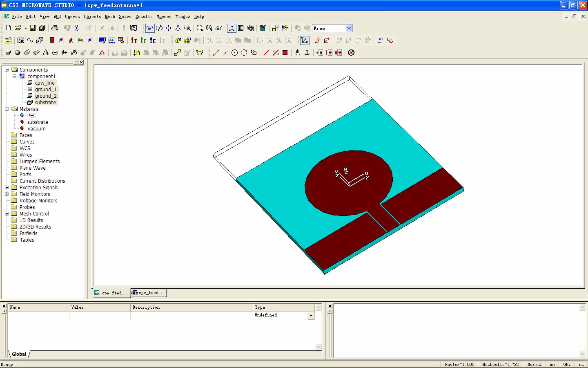
Task: Create a torus shape
Action: click(x=55, y=53)
